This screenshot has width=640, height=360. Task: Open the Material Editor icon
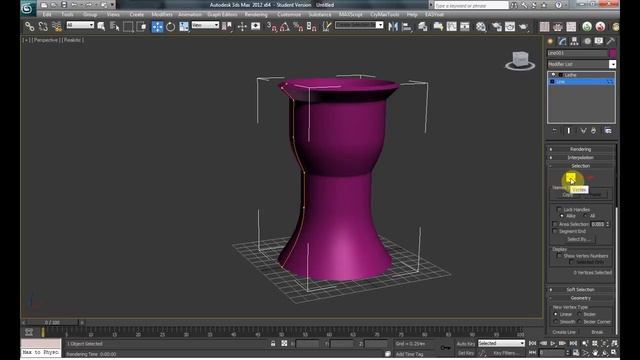tap(481, 27)
